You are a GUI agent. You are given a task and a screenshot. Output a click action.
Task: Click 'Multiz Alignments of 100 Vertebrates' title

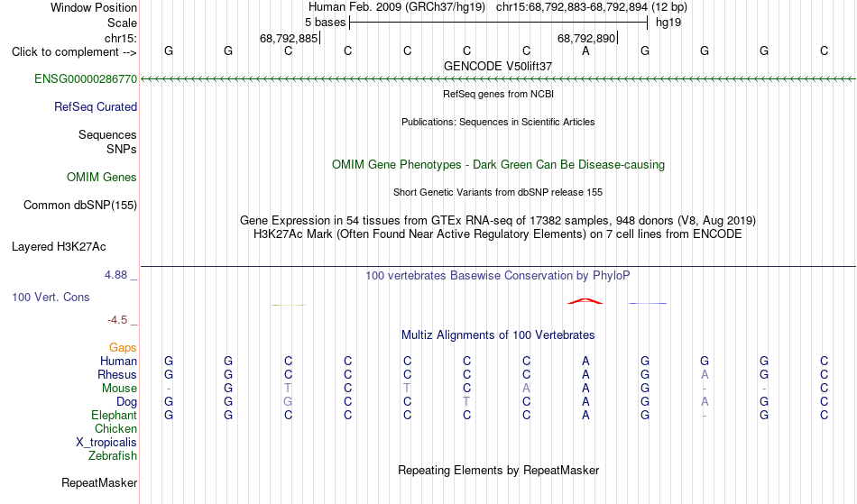pos(498,335)
